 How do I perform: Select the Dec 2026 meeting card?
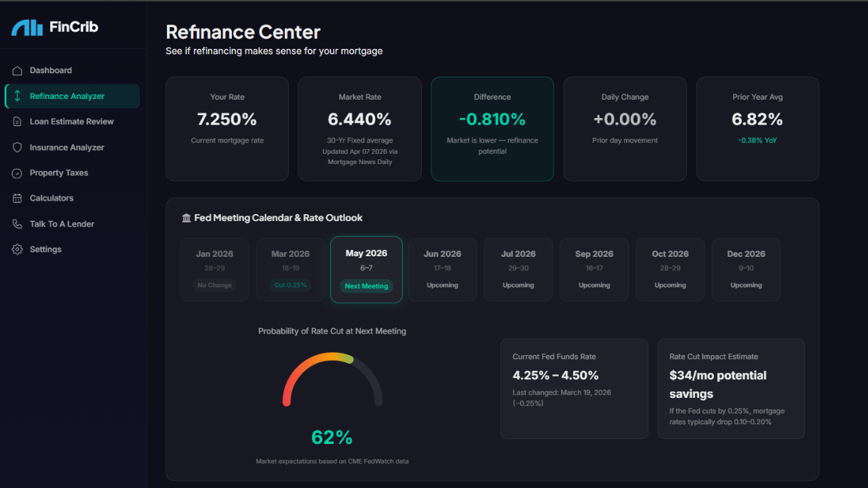point(746,270)
